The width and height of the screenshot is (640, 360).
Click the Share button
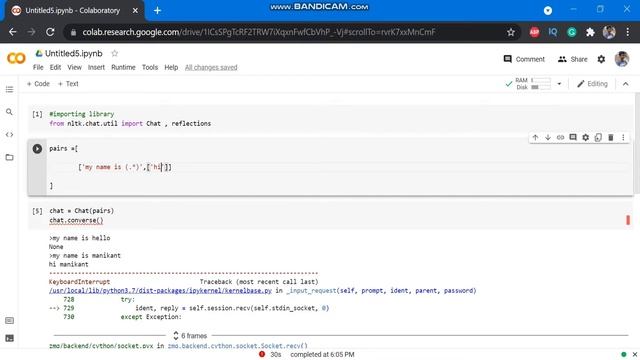(x=573, y=59)
